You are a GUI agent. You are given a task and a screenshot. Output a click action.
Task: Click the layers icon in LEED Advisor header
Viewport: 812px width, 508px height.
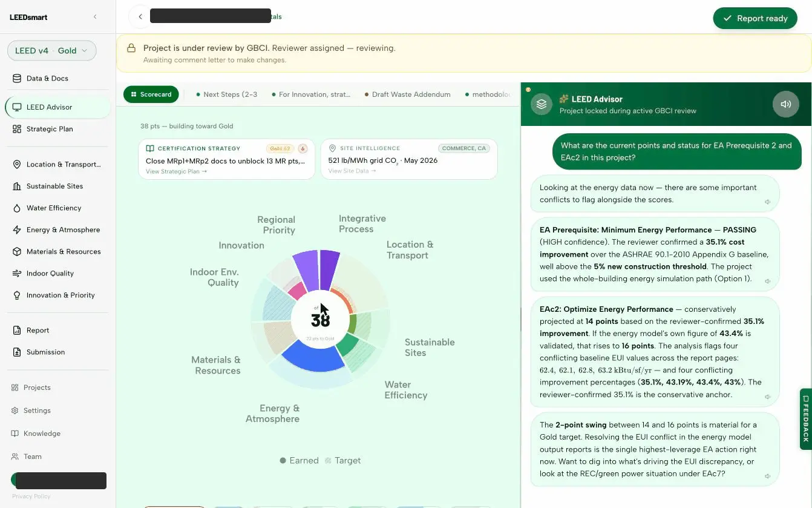coord(542,104)
